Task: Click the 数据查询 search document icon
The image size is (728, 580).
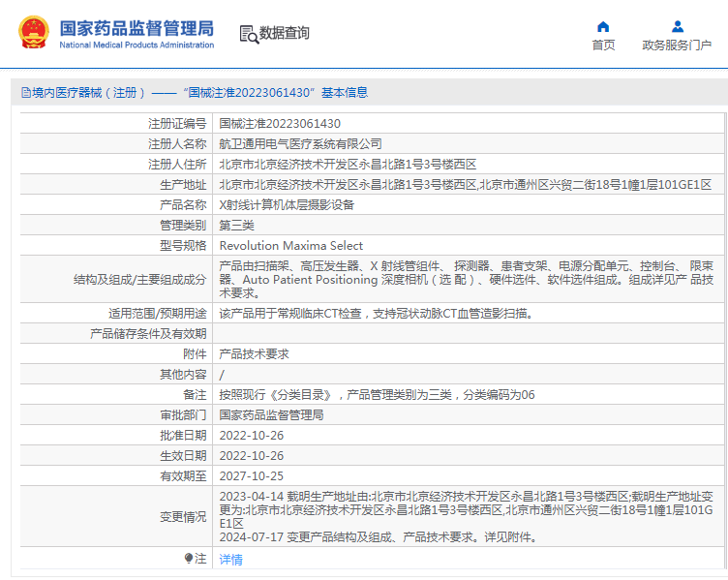Action: tap(249, 34)
